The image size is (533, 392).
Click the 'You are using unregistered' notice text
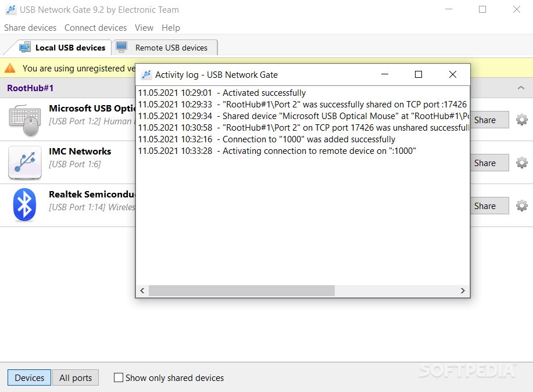78,69
